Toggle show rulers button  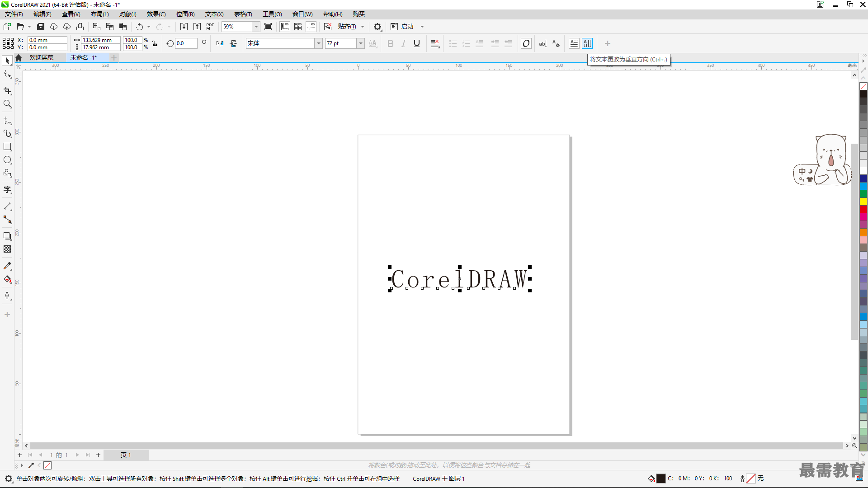pos(285,27)
